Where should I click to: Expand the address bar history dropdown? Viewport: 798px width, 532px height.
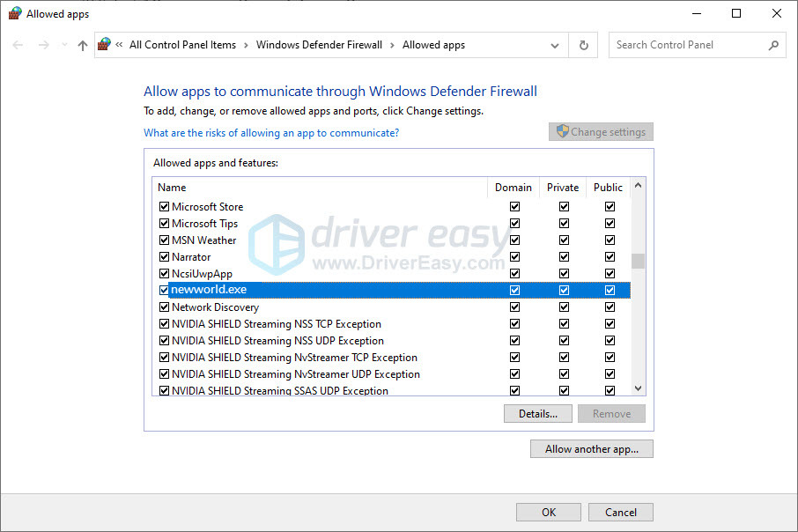(x=555, y=45)
